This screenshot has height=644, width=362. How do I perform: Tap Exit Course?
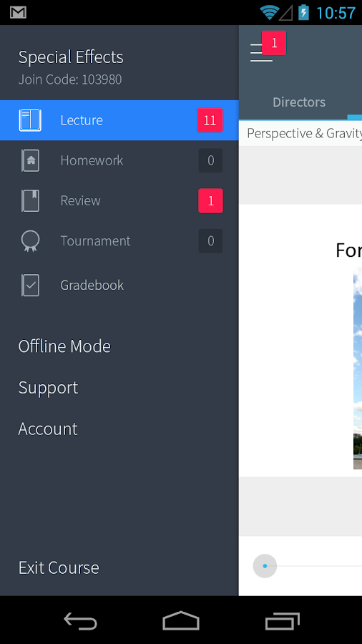[x=59, y=567]
